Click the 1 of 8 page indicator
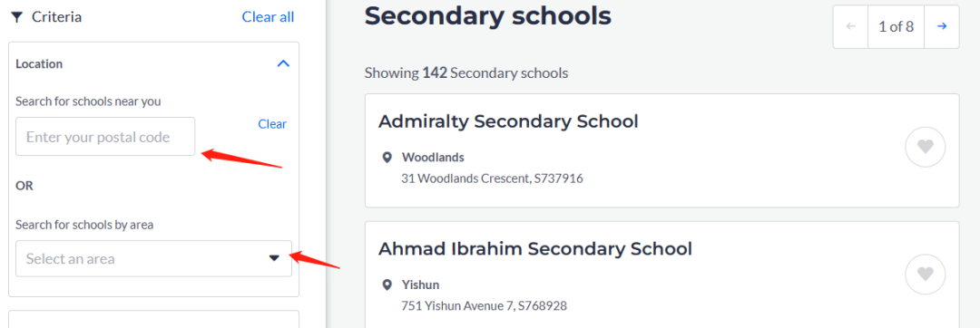Viewport: 980px width, 328px height. (897, 26)
